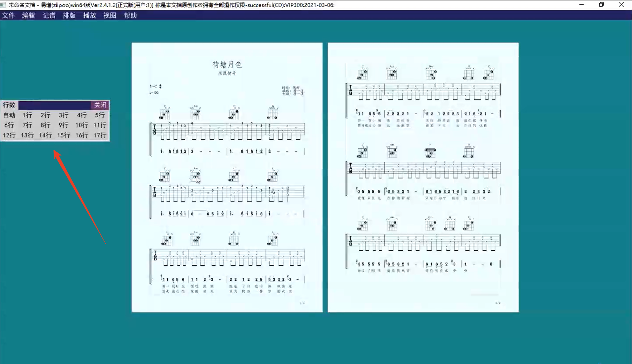Open the 视图 menu
Image resolution: width=632 pixels, height=364 pixels.
(109, 15)
